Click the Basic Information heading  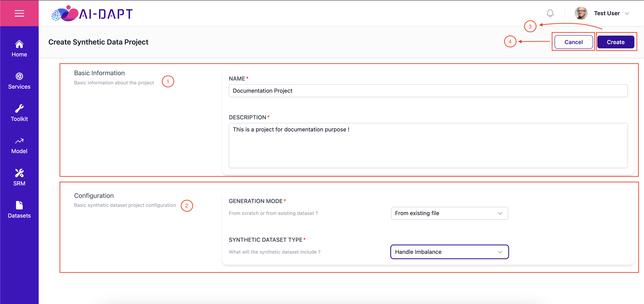[x=99, y=73]
